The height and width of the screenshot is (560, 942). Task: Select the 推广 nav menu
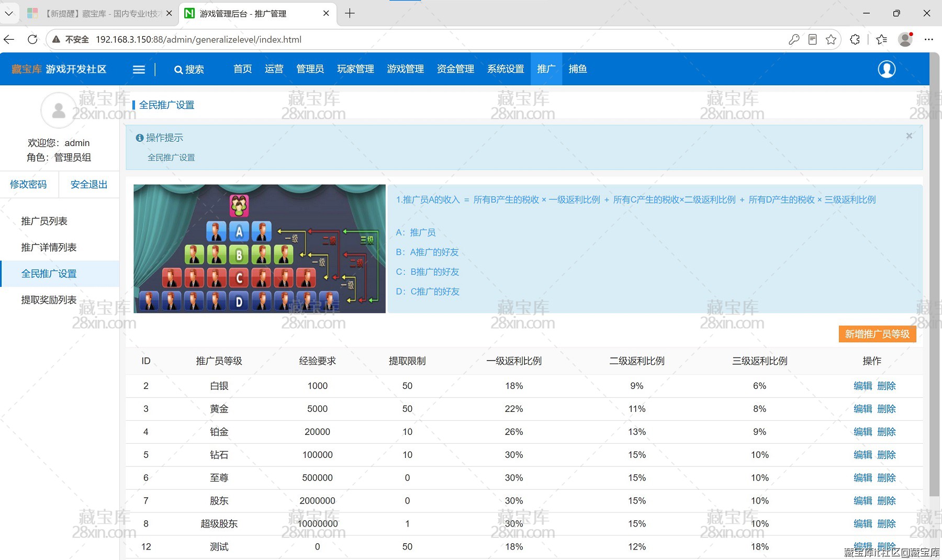pyautogui.click(x=546, y=69)
